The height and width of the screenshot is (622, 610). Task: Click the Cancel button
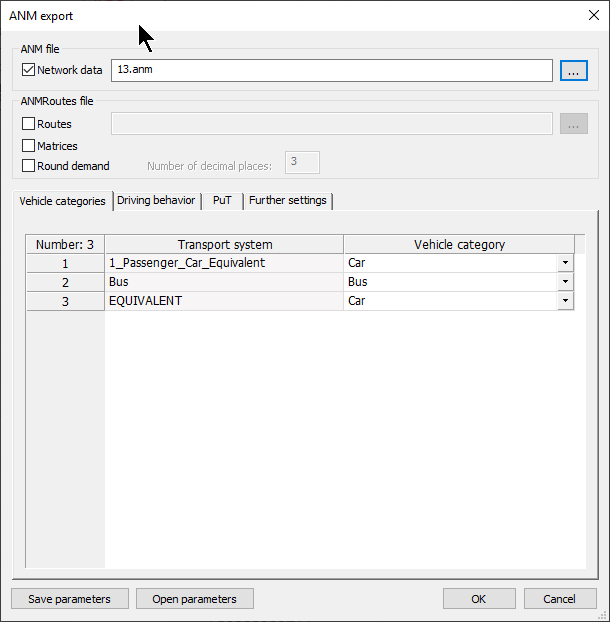(559, 599)
